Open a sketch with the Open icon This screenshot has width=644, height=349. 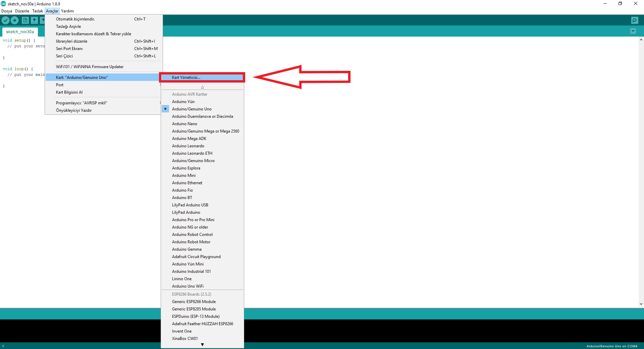coord(35,20)
